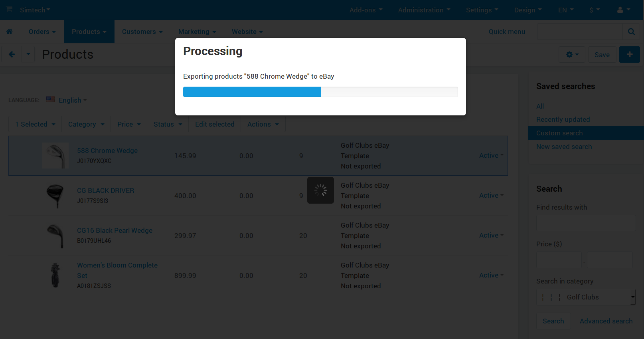Open the Marketing menu
This screenshot has width=644, height=339.
click(197, 32)
